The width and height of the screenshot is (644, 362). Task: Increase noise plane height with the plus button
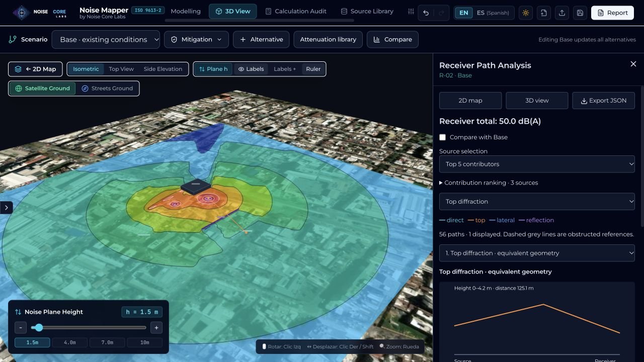(156, 328)
